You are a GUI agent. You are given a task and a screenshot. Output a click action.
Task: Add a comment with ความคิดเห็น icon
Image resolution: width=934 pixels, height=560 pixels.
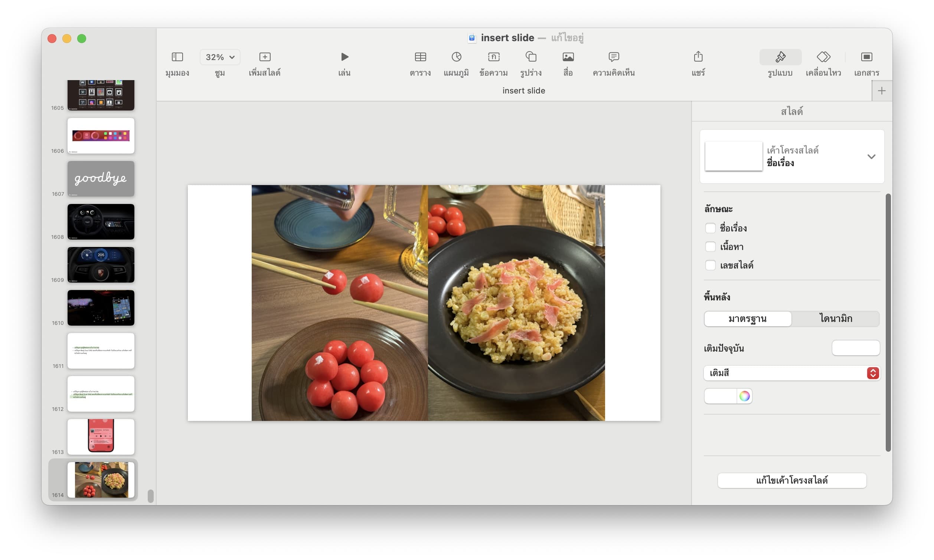point(613,57)
